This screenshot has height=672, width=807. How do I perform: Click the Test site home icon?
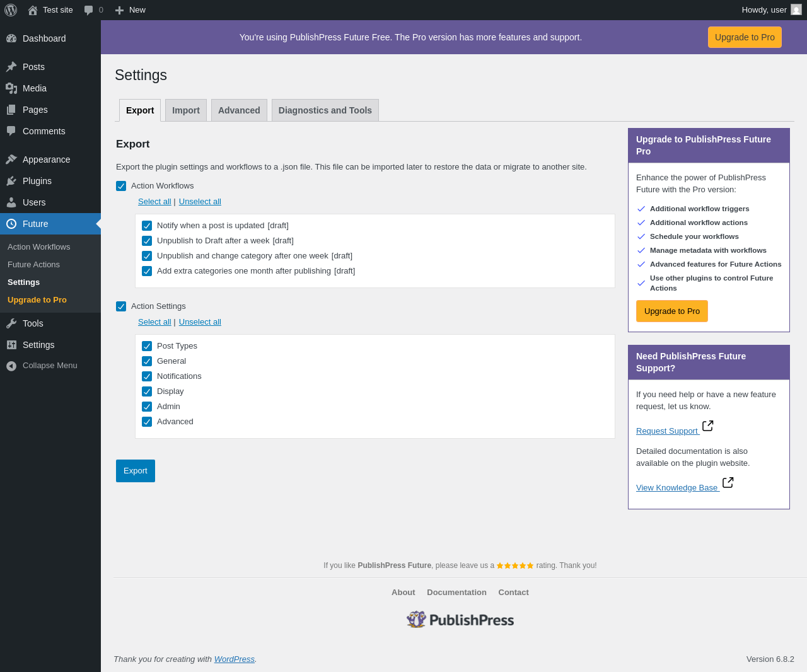click(x=33, y=10)
